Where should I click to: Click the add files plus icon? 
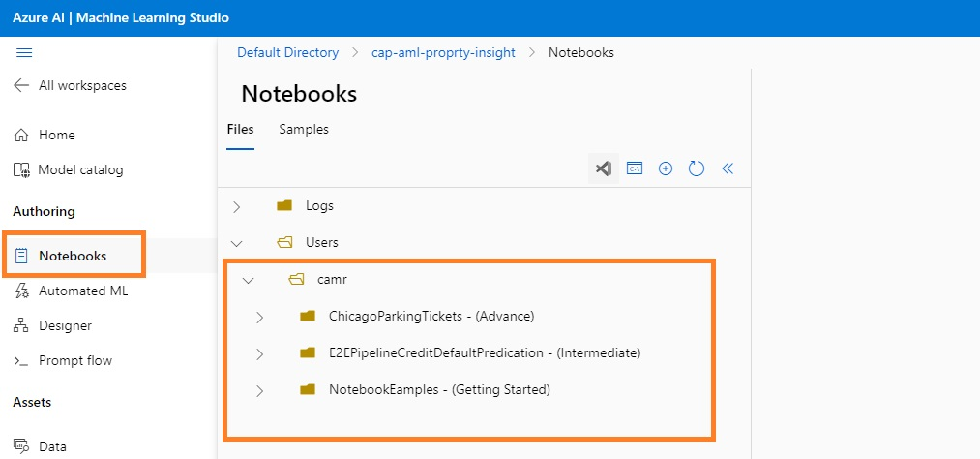pyautogui.click(x=666, y=168)
